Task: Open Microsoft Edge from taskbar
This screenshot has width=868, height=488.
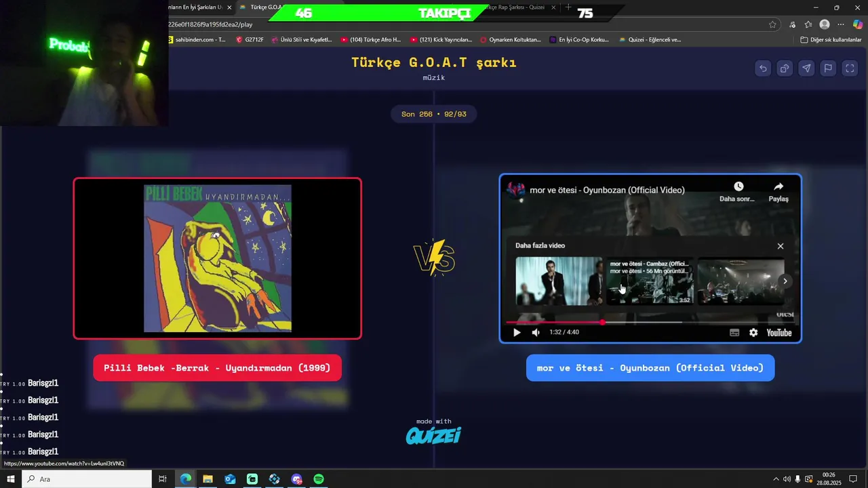Action: pos(185,479)
